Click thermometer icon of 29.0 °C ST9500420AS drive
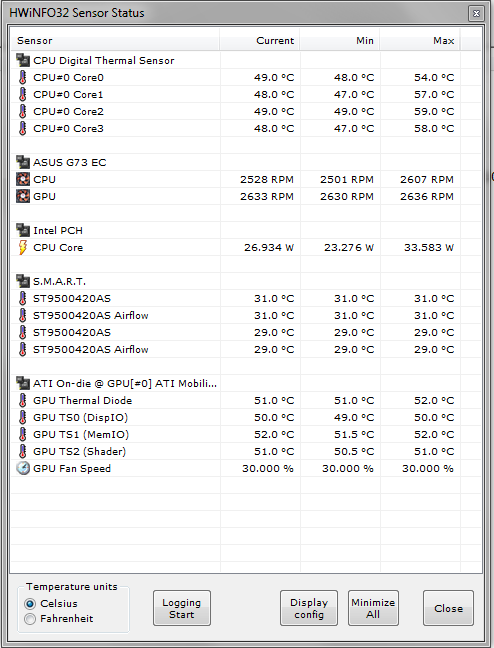The height and width of the screenshot is (648, 494). pos(23,332)
